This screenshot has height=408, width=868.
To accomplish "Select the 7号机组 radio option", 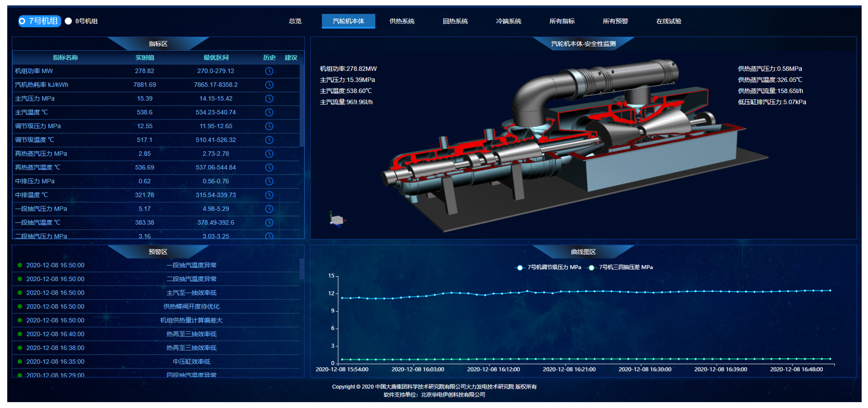I will pos(22,21).
